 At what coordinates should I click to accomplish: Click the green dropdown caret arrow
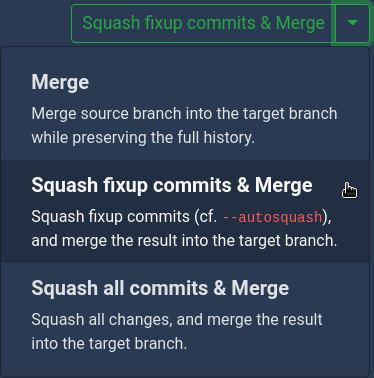coord(352,23)
